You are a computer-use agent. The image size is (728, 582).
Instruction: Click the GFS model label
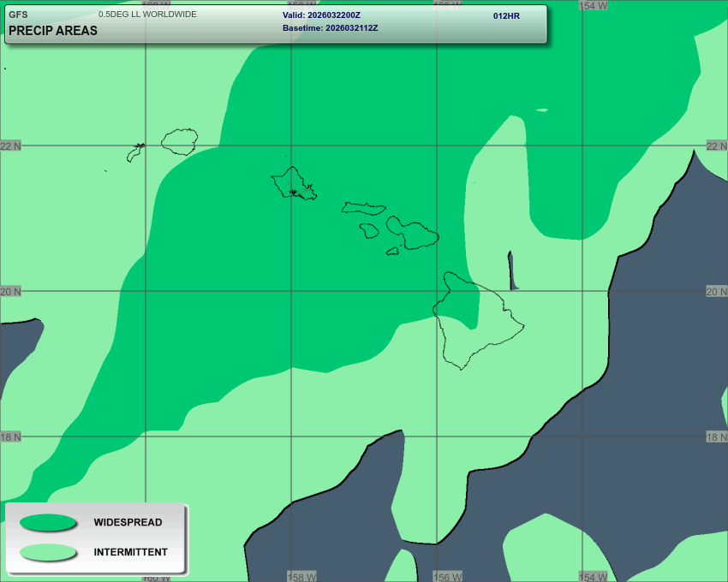coord(18,15)
